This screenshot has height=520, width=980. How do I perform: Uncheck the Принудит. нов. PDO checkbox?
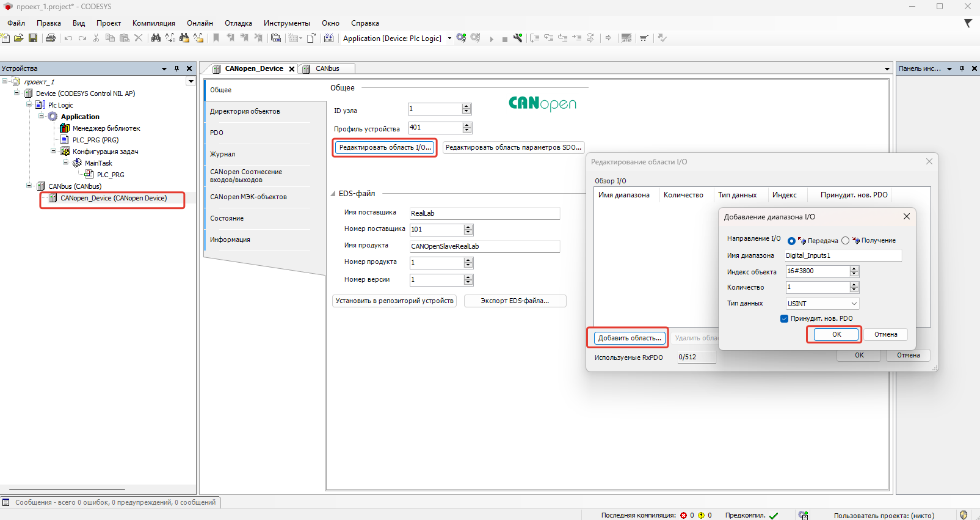(x=784, y=318)
